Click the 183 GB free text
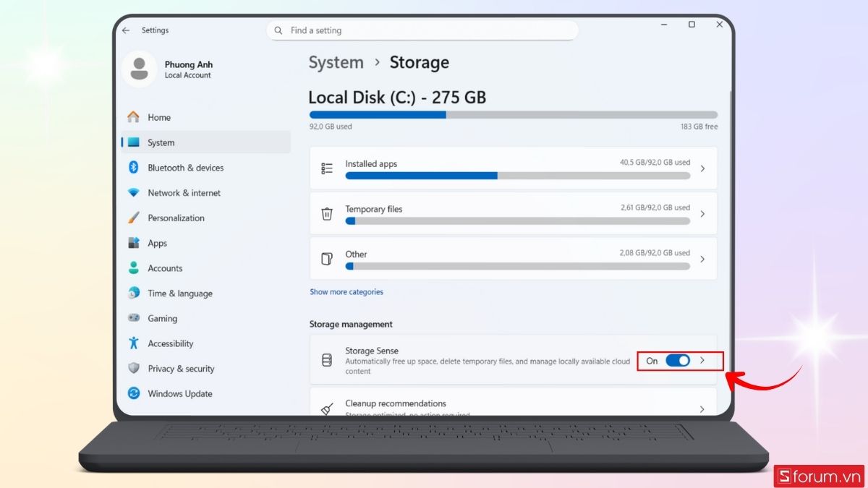The height and width of the screenshot is (488, 868). [699, 127]
